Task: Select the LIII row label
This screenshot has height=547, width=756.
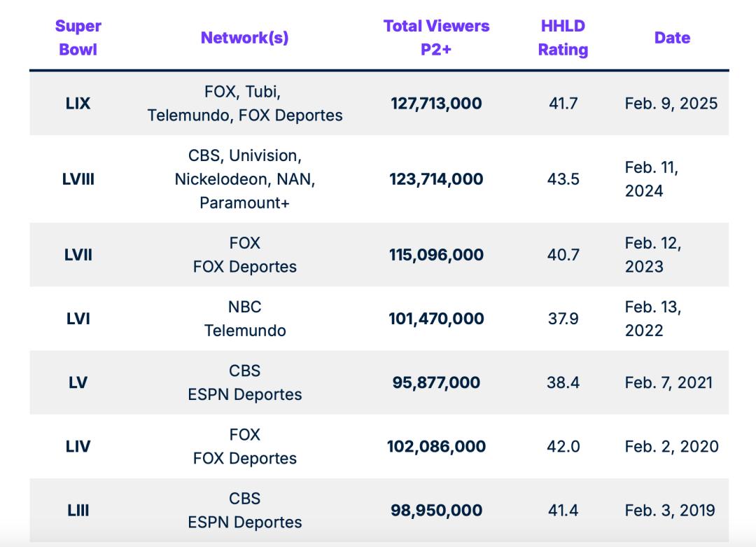Action: [x=78, y=511]
